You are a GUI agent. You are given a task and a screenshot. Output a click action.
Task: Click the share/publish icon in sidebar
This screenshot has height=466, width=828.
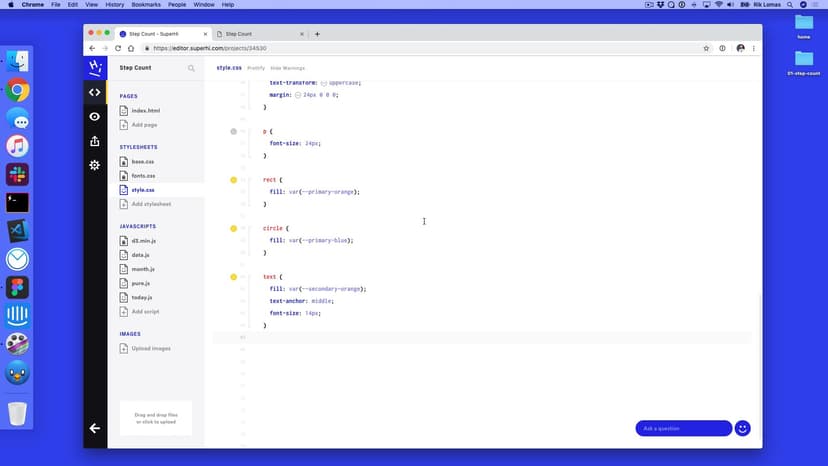pos(95,141)
